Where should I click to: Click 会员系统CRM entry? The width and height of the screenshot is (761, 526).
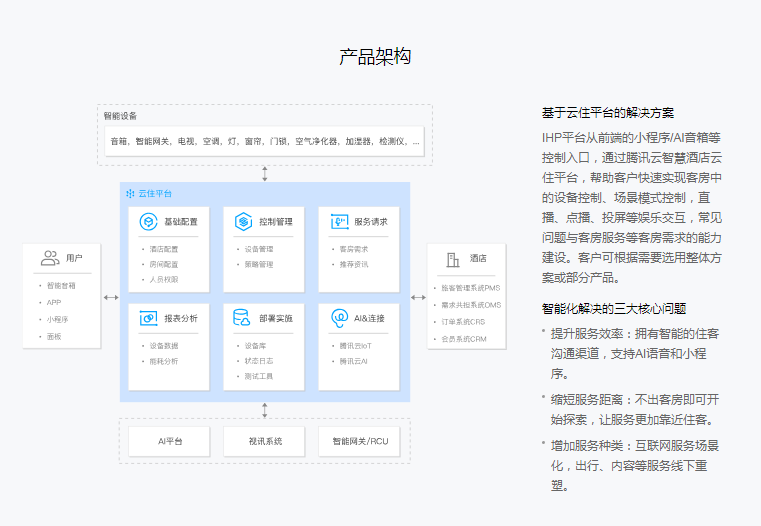point(463,339)
